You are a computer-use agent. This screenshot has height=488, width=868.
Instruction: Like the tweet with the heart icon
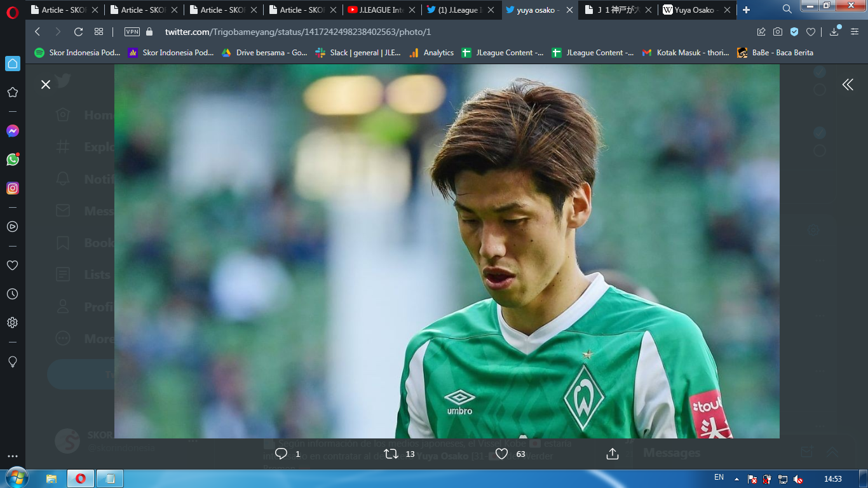tap(501, 454)
